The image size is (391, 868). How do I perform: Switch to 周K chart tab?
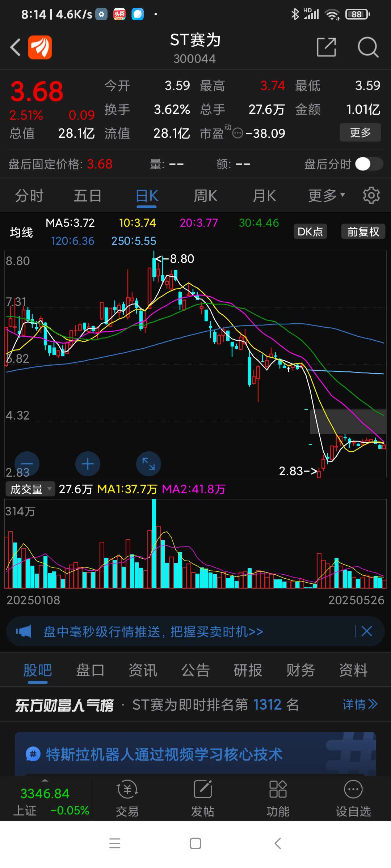click(x=205, y=196)
